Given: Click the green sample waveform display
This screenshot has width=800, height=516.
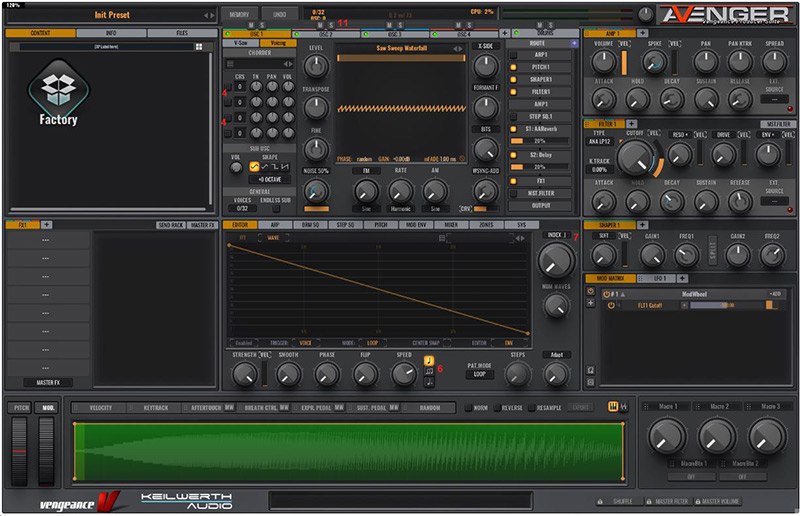Looking at the screenshot, I should point(349,452).
